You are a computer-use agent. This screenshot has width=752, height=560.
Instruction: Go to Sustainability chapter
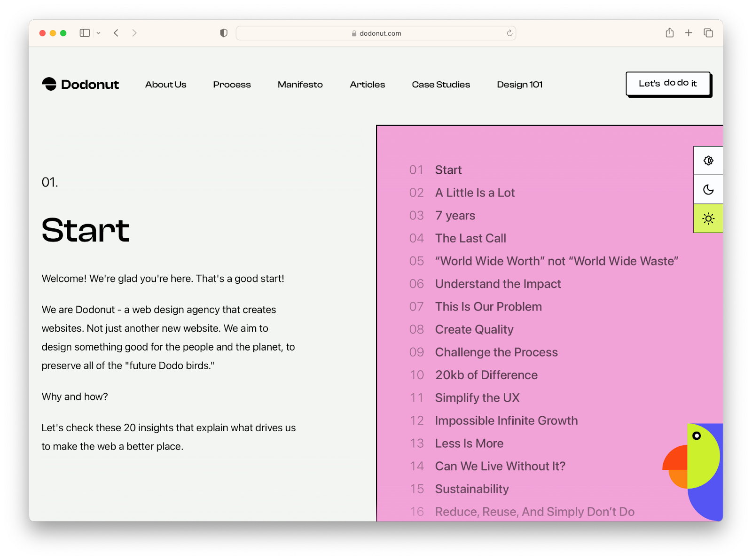point(459,489)
